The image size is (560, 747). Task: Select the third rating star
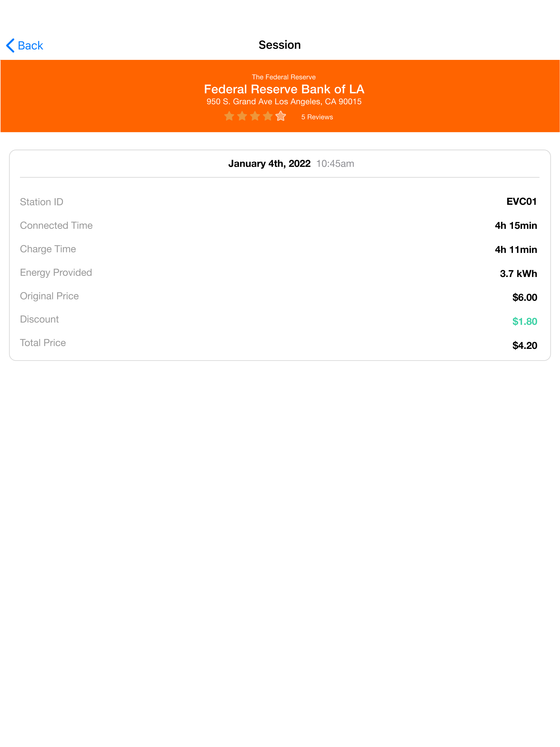pyautogui.click(x=255, y=116)
